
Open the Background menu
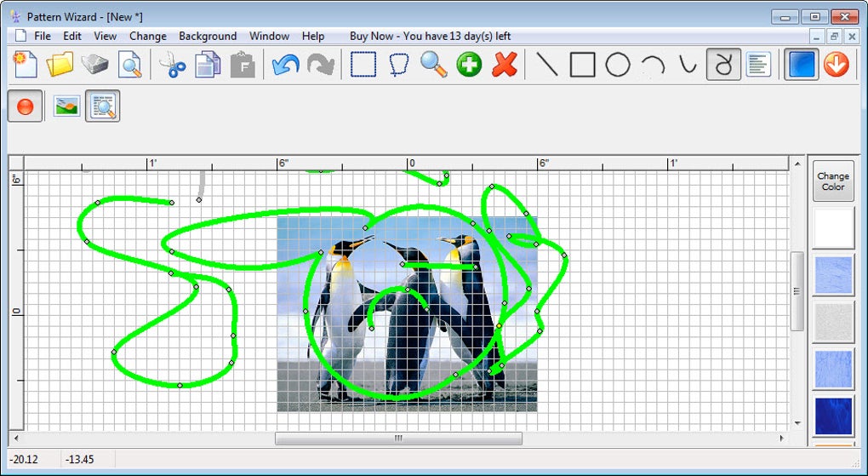pos(208,36)
